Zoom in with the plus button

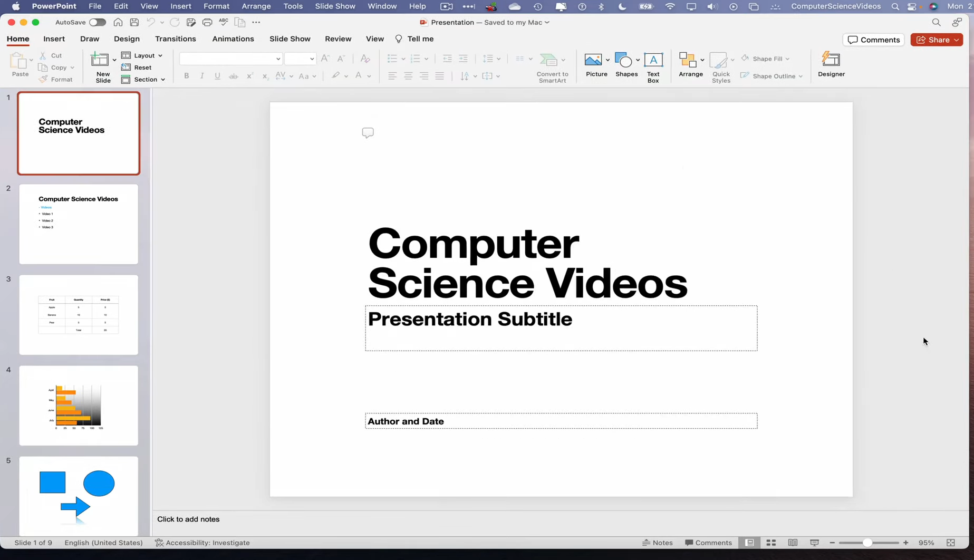(x=906, y=543)
